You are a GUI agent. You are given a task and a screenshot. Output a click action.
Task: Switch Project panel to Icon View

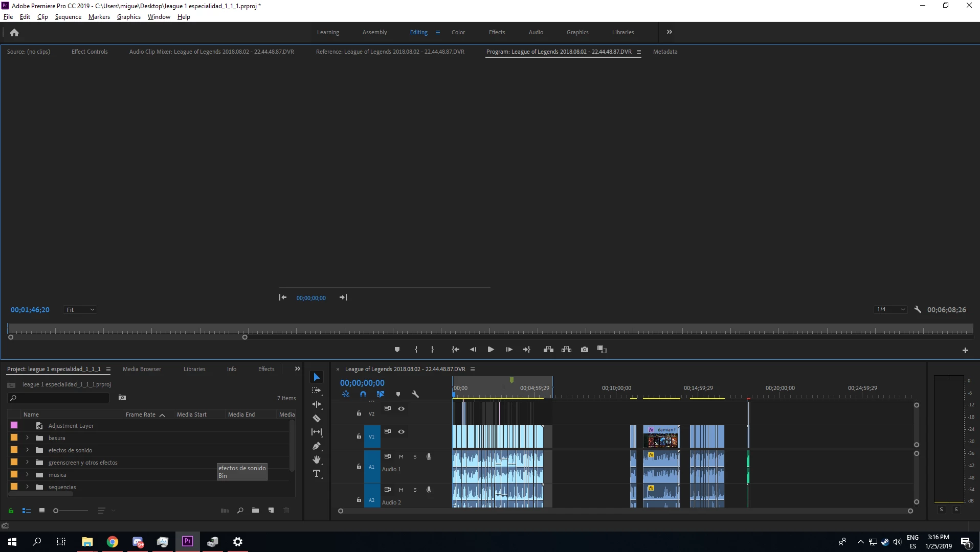coord(42,510)
